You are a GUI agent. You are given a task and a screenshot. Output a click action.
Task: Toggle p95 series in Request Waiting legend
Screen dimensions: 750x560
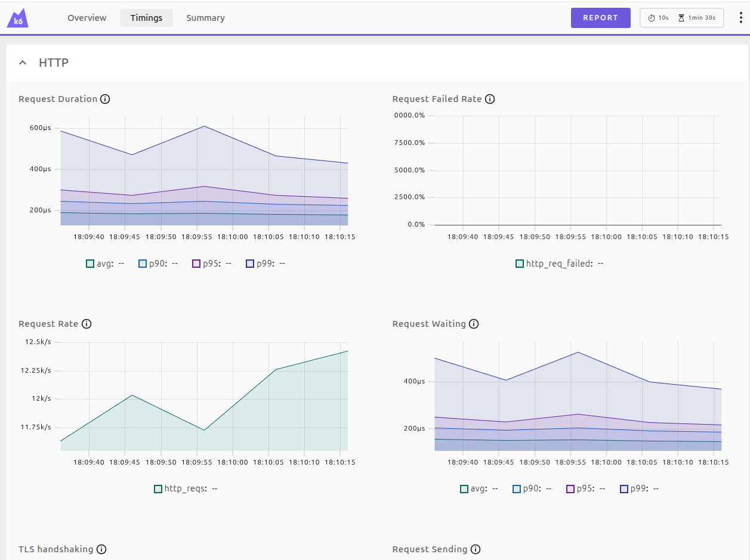pyautogui.click(x=586, y=489)
